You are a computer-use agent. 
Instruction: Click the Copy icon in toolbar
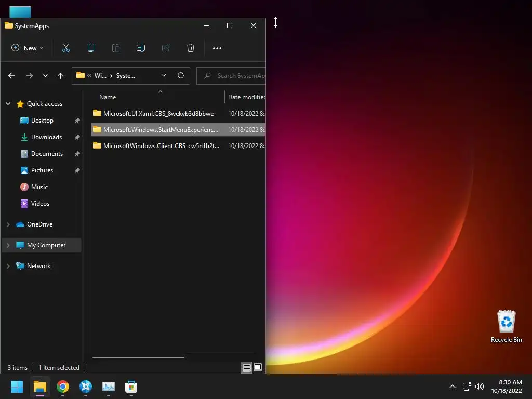pyautogui.click(x=90, y=48)
